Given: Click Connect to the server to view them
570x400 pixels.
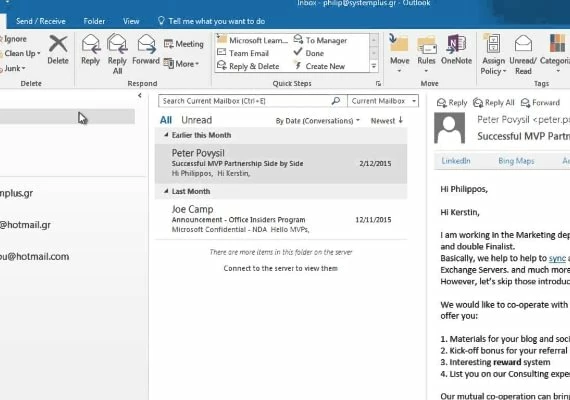Looking at the screenshot, I should click(281, 268).
